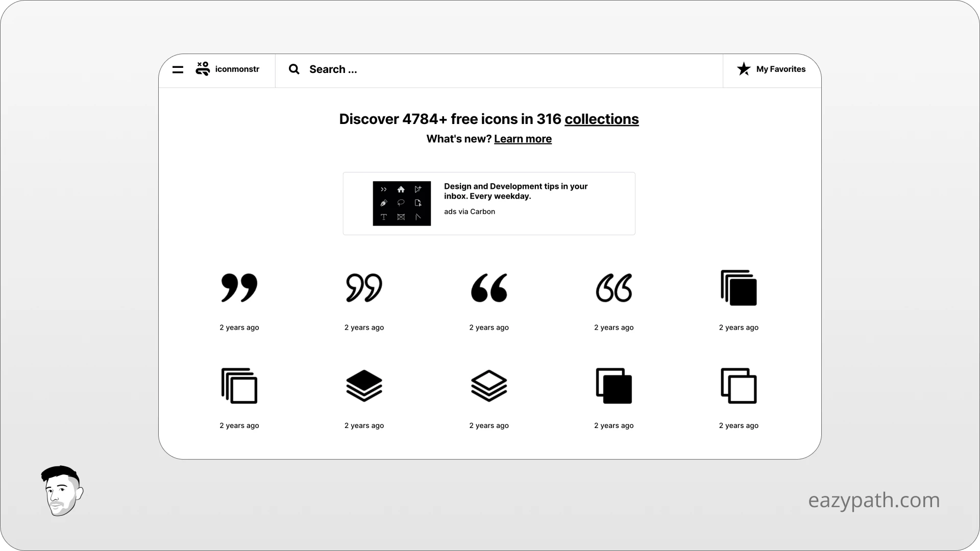The width and height of the screenshot is (980, 551).
Task: Open the collections link
Action: (602, 119)
